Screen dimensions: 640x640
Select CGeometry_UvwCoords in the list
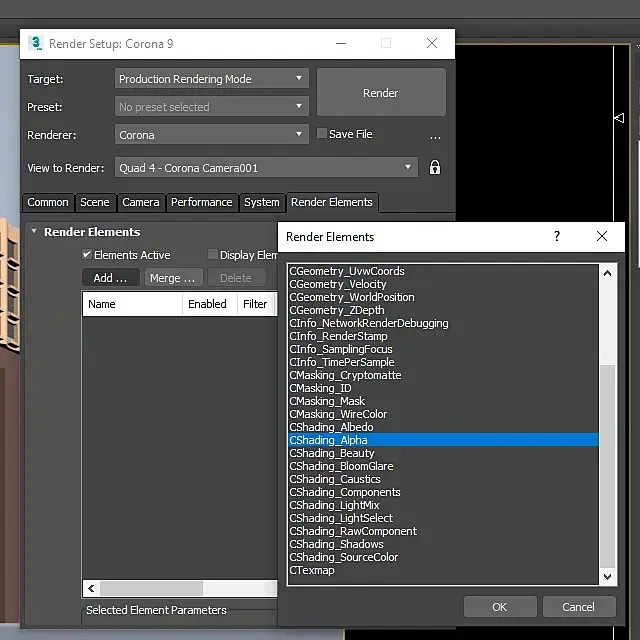[443, 271]
